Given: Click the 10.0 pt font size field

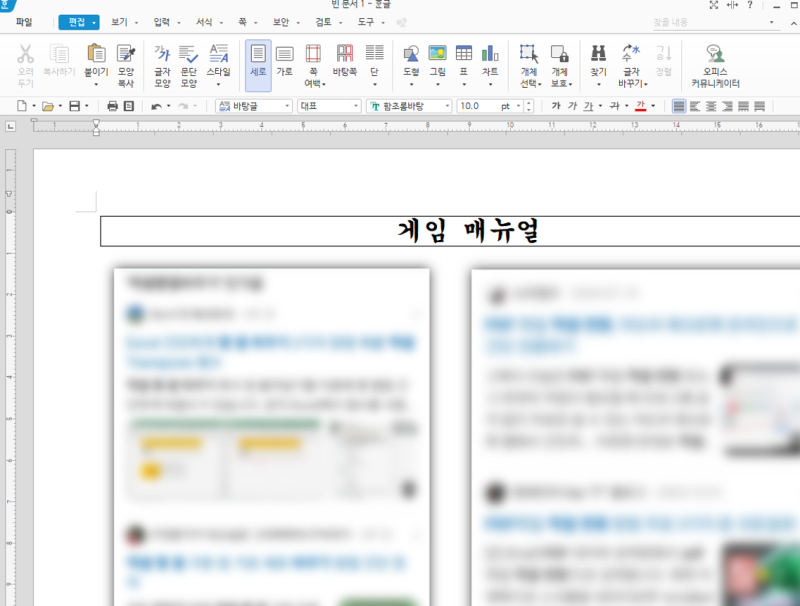Looking at the screenshot, I should pos(470,105).
